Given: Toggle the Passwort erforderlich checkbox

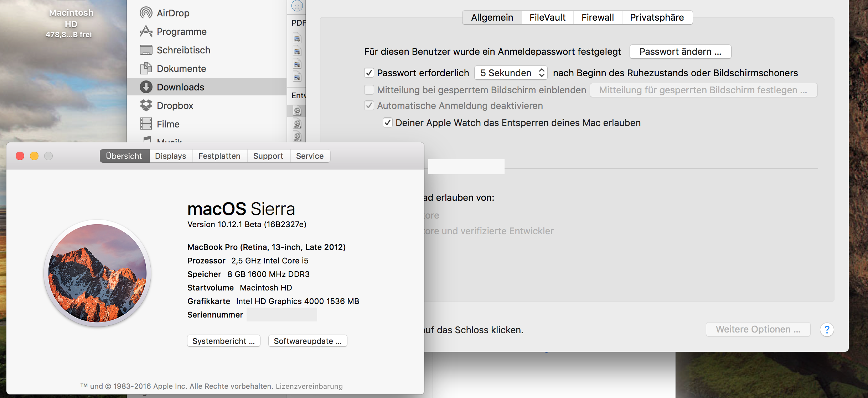Looking at the screenshot, I should [369, 73].
